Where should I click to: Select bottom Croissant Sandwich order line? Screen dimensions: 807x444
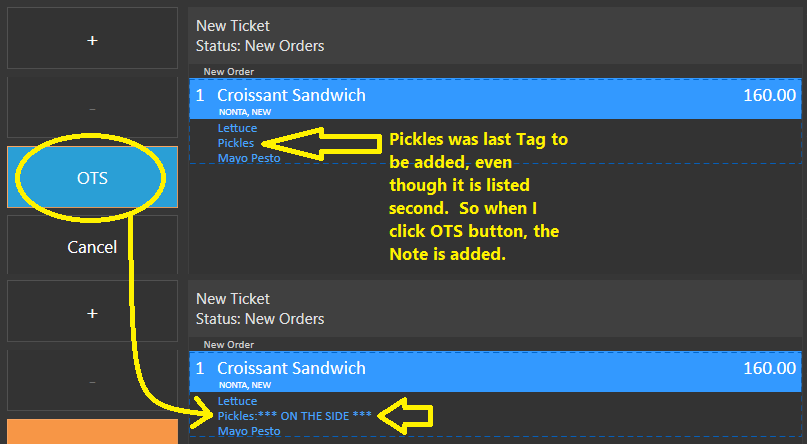[495, 372]
